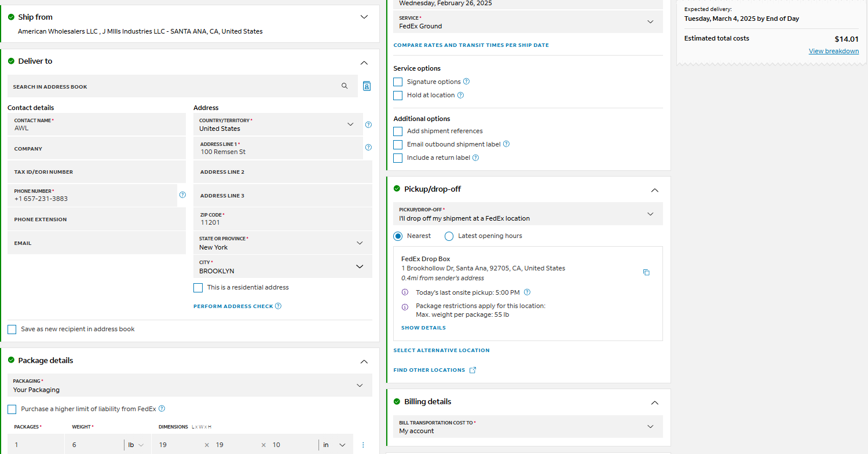Check the Hold at location box
Screen dimensions: 868x454
coord(398,96)
